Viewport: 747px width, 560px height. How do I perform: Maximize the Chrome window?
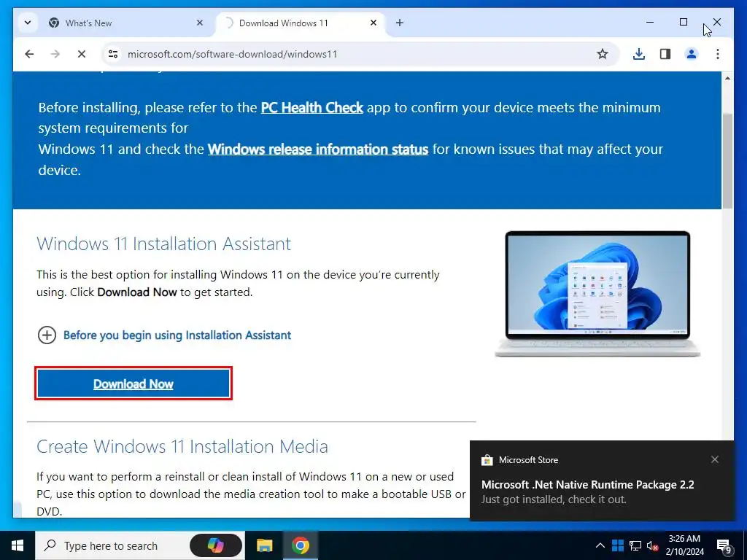pyautogui.click(x=683, y=22)
